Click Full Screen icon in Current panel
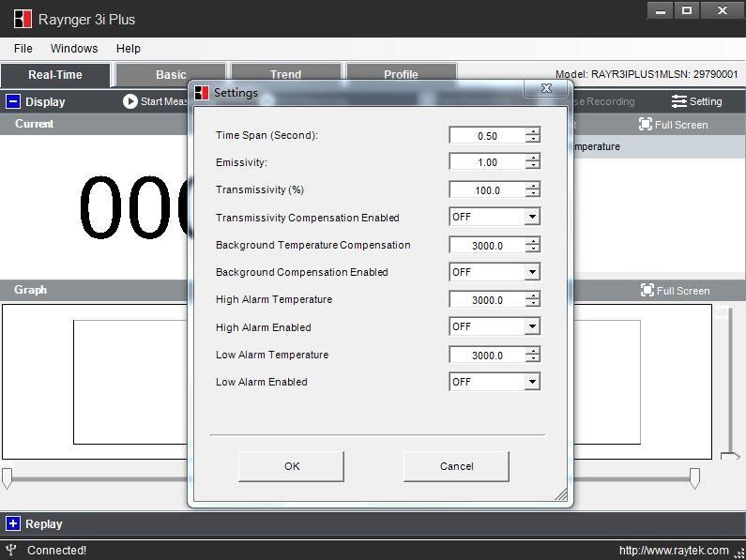This screenshot has height=560, width=746. click(646, 124)
